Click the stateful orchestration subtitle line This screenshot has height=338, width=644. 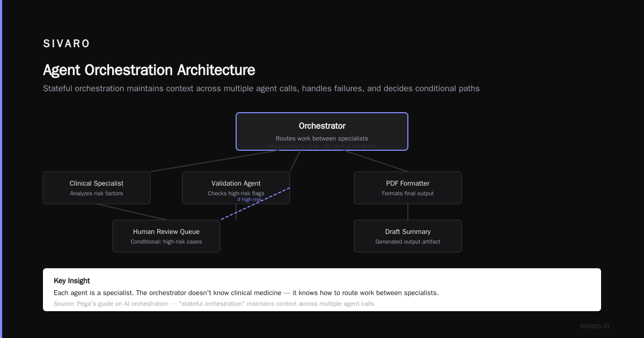coord(261,89)
